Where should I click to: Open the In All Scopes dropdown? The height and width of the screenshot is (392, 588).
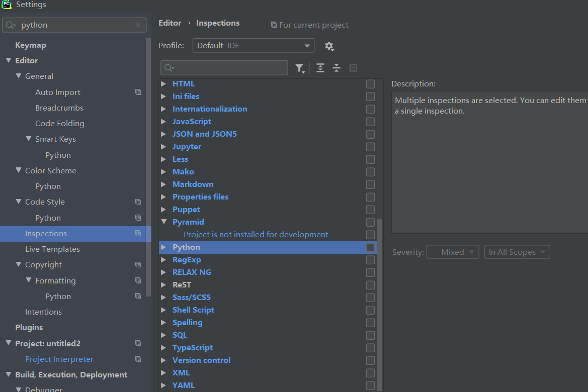pos(517,252)
